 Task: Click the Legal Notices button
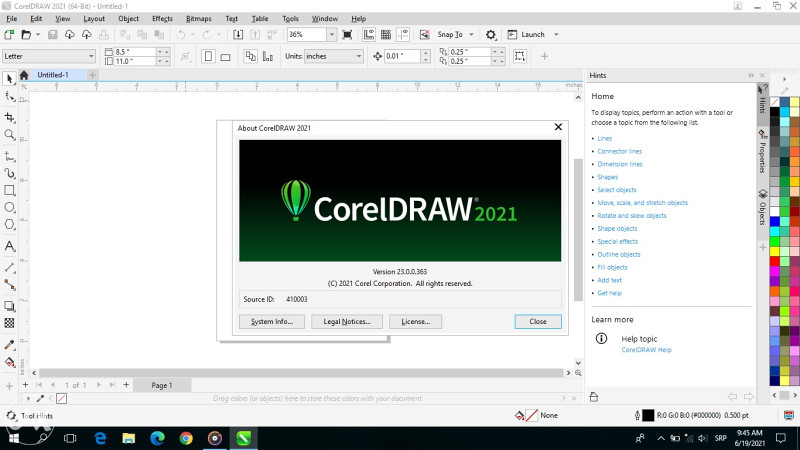coord(347,321)
